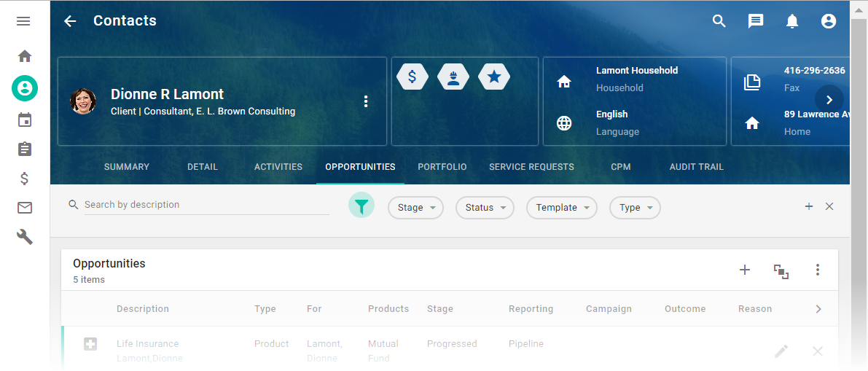
Task: Open the Tasks clipboard icon in sidebar
Action: coord(25,149)
